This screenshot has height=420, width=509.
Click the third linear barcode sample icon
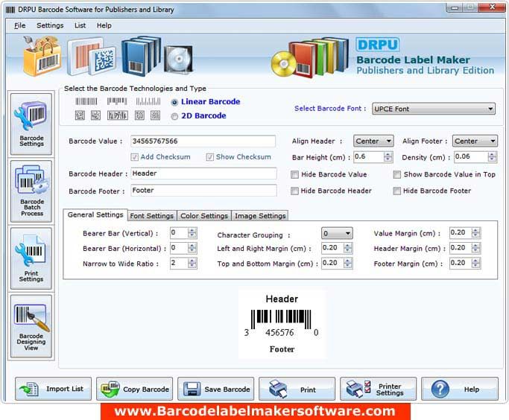148,101
